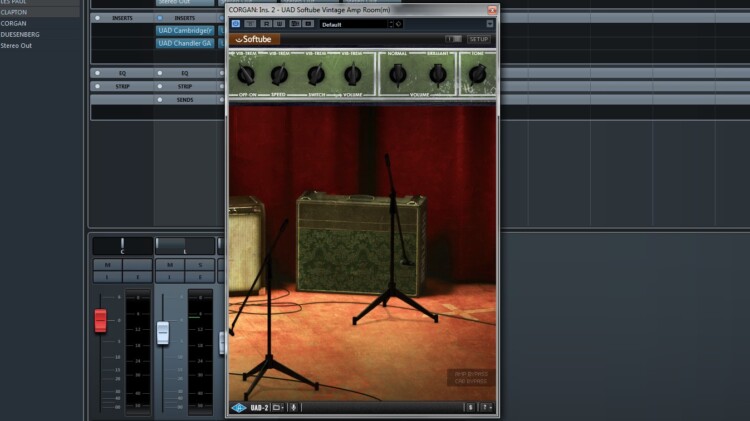Click the microphone icon in the UAD toolbar
Screen dimensions: 750x421
(293, 408)
